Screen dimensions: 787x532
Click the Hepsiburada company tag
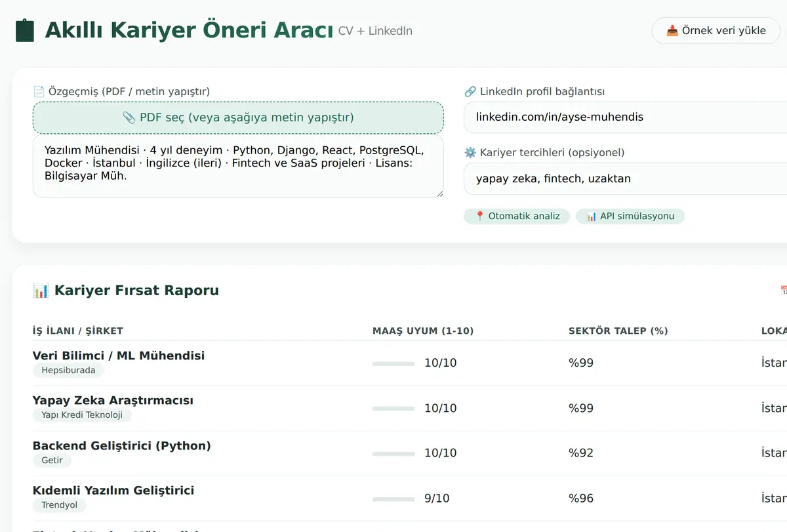point(68,371)
